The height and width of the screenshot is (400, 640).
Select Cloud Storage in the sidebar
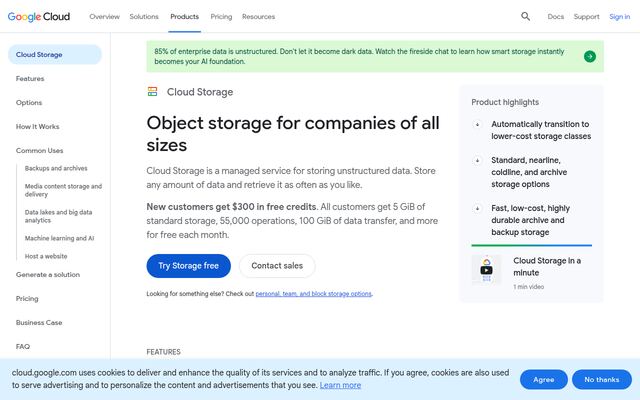pos(55,55)
